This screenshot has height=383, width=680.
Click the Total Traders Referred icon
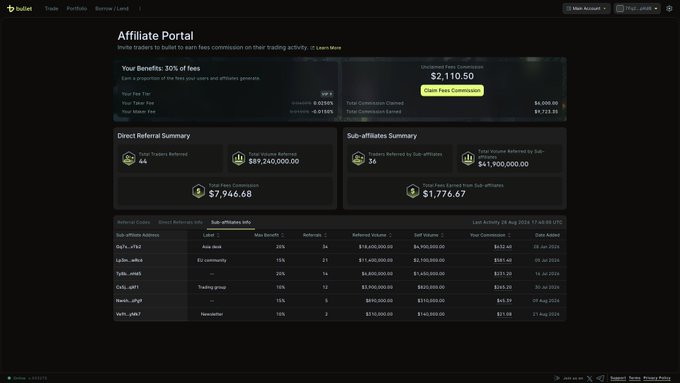[x=128, y=158]
